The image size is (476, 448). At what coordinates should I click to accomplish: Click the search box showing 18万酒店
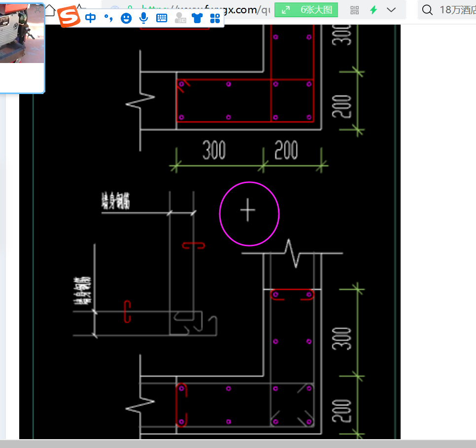tap(447, 10)
